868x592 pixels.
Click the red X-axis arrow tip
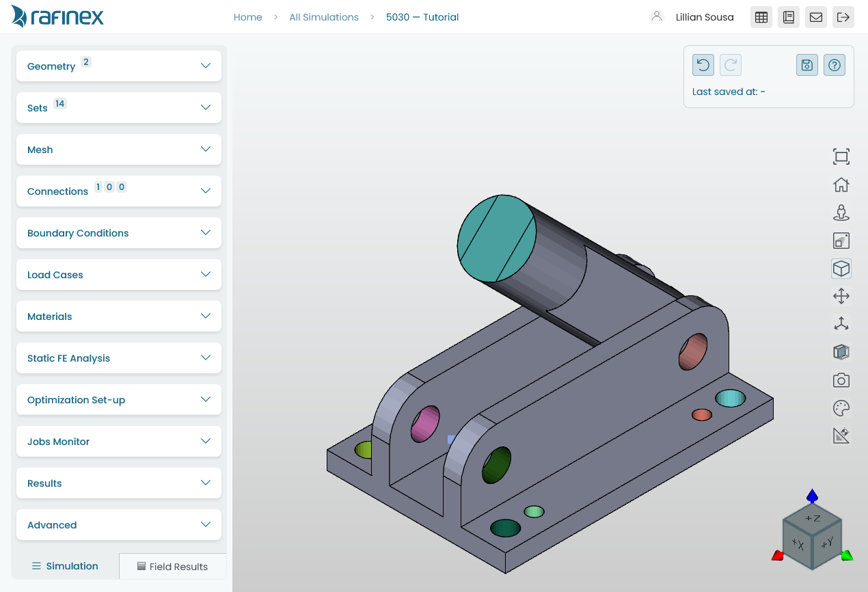[x=778, y=555]
